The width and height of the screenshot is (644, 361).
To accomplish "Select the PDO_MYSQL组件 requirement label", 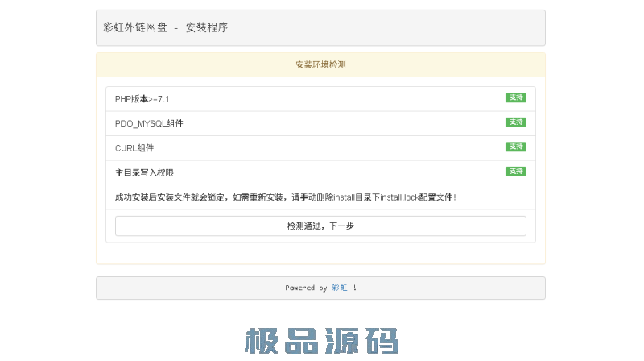I will click(149, 123).
